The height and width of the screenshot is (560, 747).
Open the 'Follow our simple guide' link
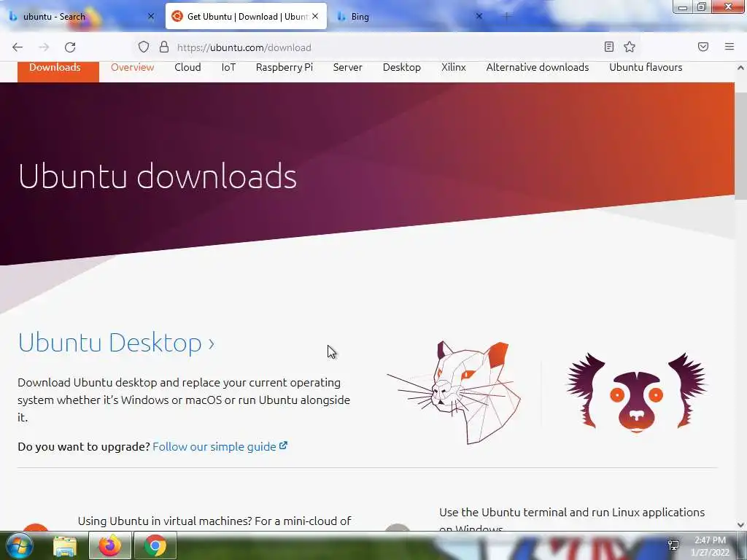(x=220, y=447)
